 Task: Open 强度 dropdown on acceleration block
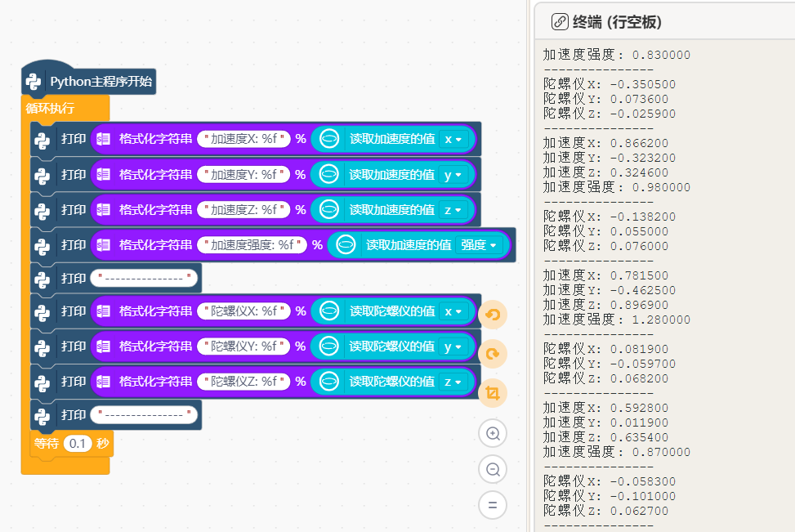(479, 245)
